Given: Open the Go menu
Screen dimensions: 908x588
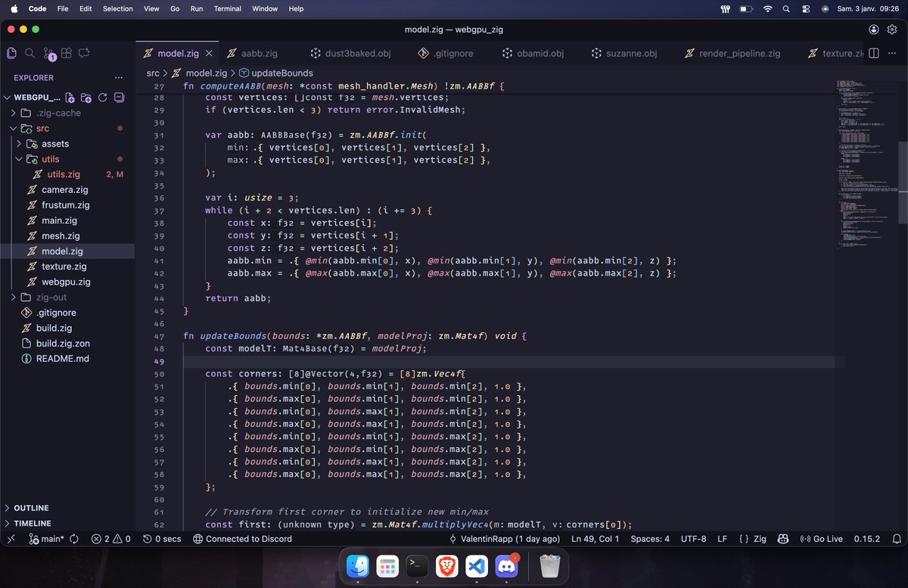Looking at the screenshot, I should [175, 8].
